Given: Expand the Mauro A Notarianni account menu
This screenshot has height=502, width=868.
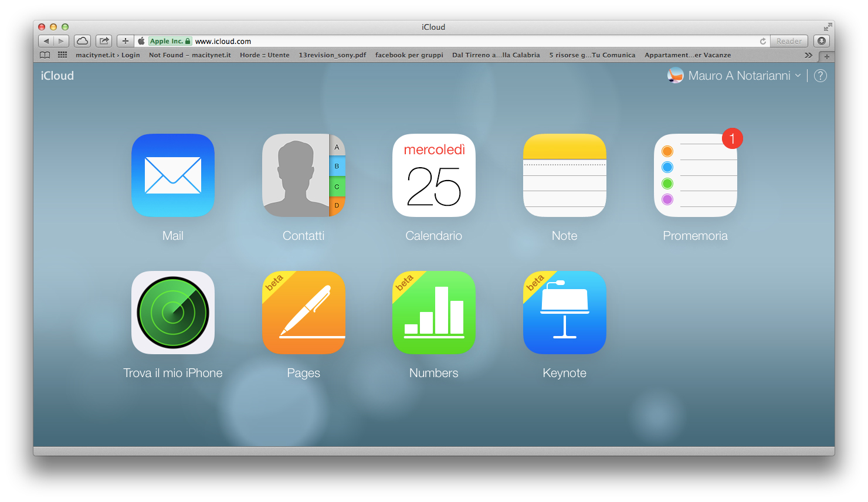Looking at the screenshot, I should [x=745, y=76].
